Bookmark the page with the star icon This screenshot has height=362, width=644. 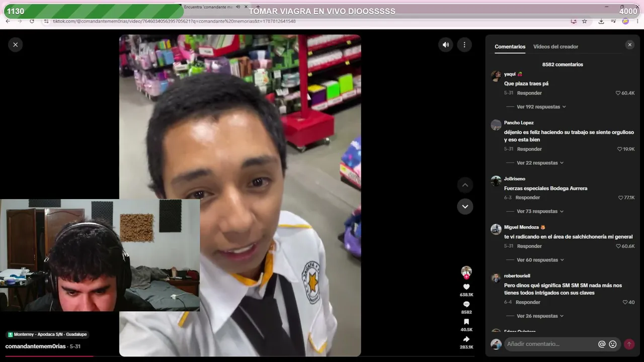[x=585, y=21]
